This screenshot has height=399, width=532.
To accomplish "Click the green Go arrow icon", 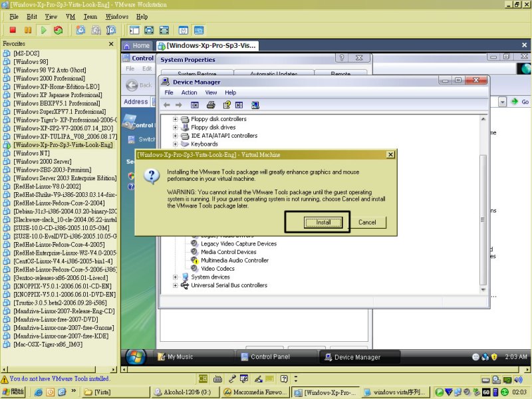I will coord(515,102).
